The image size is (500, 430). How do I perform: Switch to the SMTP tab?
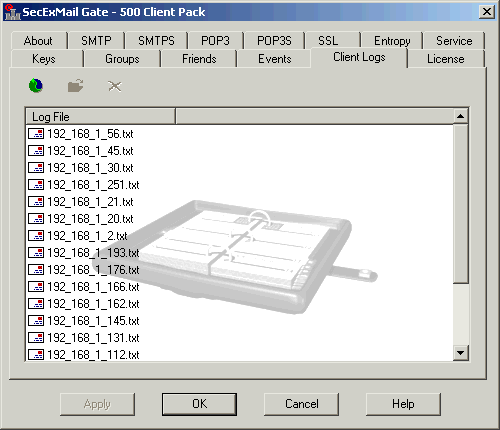click(x=96, y=41)
